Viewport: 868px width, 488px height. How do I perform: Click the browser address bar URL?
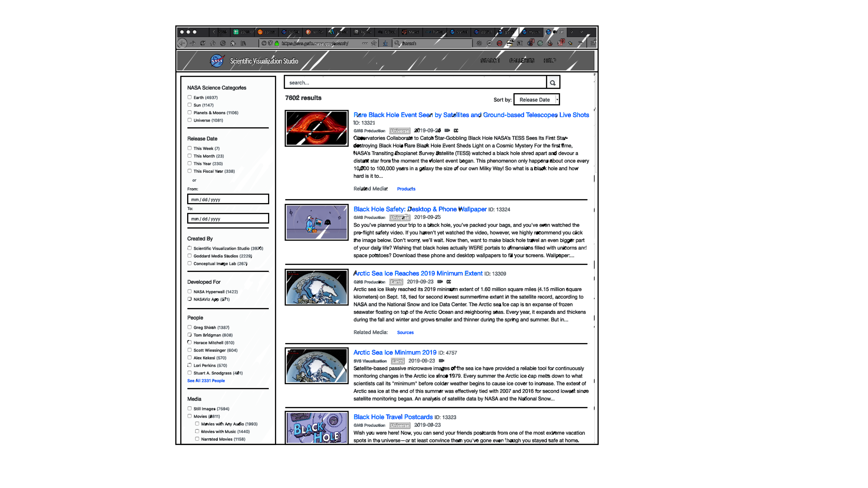coord(318,43)
